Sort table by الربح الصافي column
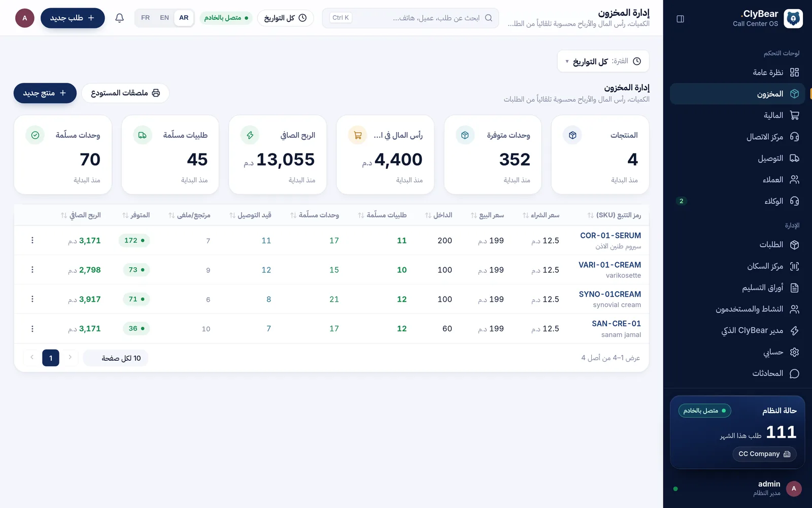812x508 pixels. pos(81,215)
